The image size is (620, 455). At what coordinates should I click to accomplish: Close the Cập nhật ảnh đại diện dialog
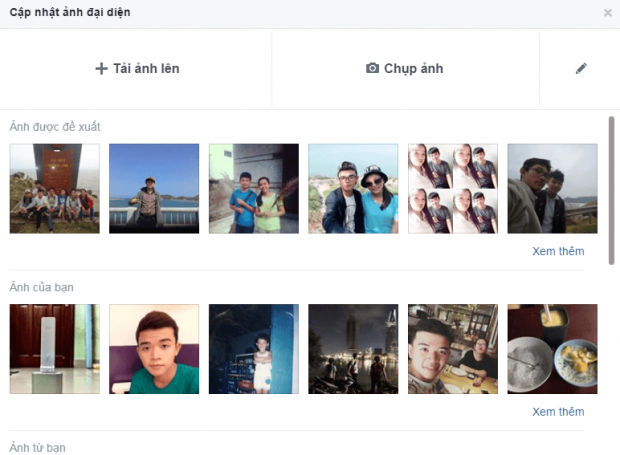(607, 13)
